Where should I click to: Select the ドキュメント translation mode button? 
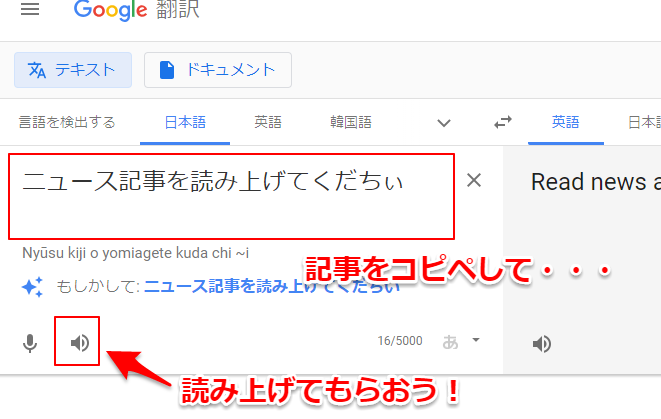pos(218,70)
